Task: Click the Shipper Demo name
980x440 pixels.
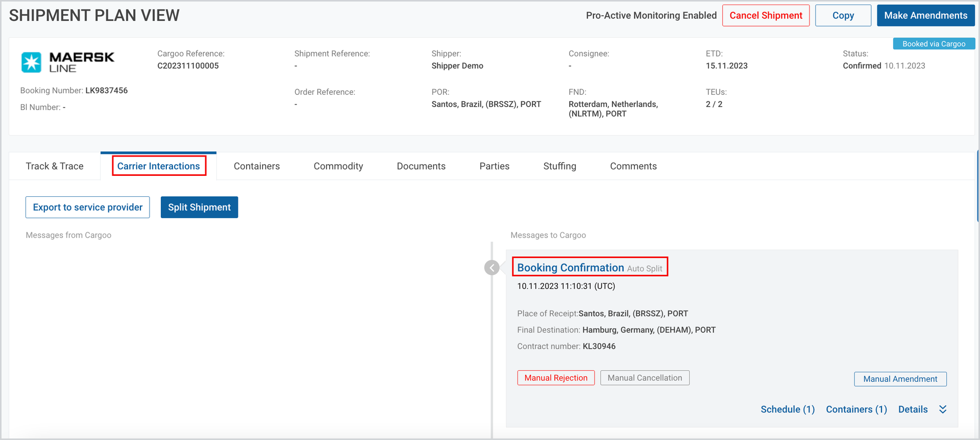Action: coord(457,66)
